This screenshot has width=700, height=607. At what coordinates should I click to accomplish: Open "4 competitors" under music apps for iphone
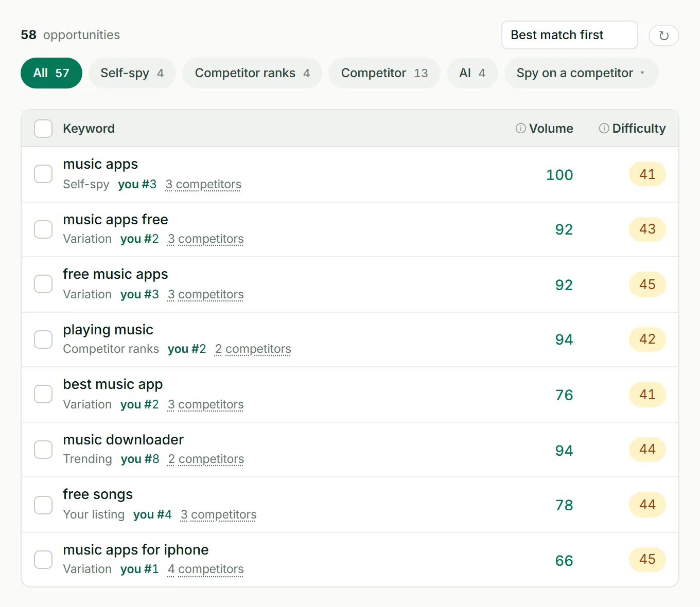205,569
